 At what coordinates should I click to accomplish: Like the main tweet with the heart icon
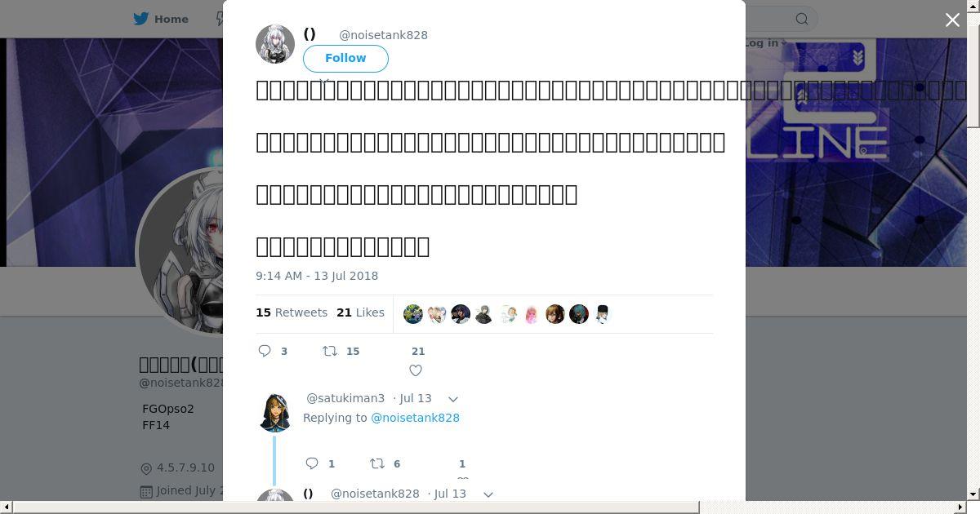[416, 370]
